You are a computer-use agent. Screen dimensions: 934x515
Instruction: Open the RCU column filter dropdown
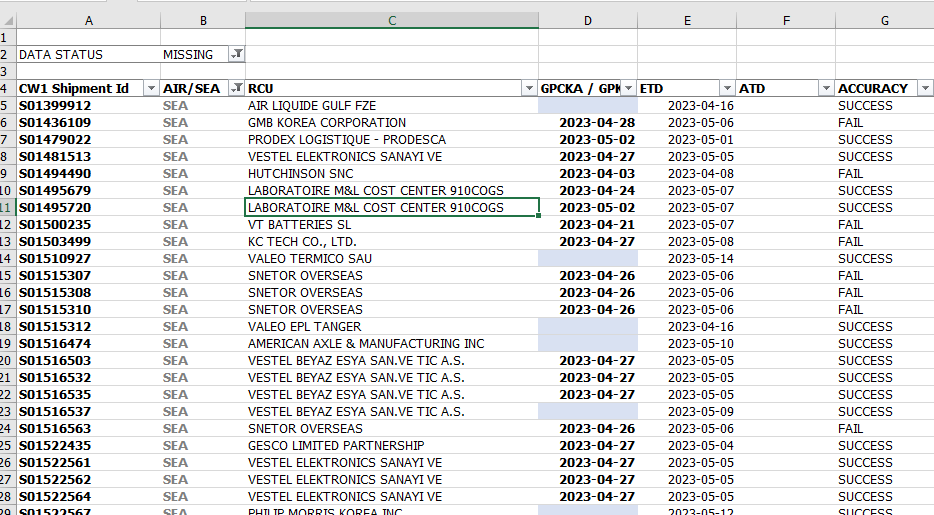coord(529,88)
